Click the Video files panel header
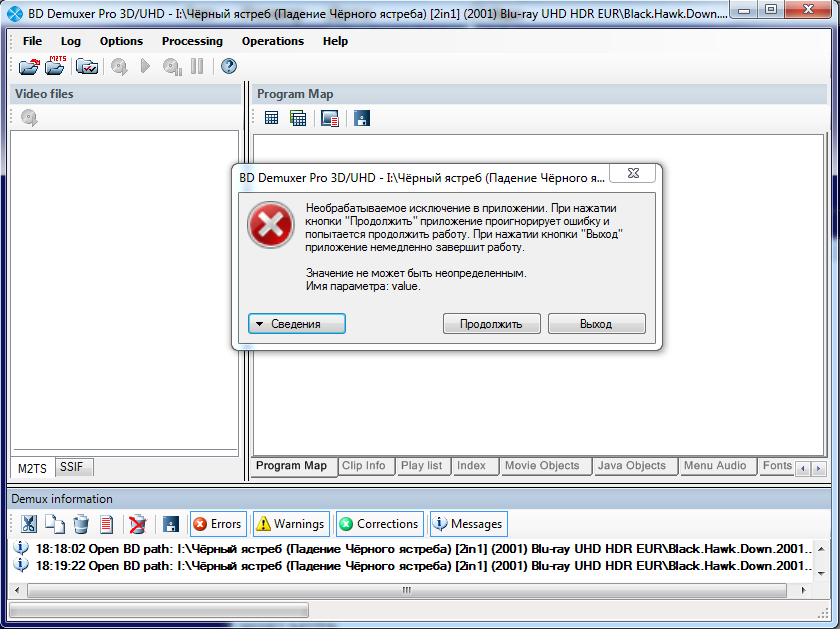This screenshot has width=840, height=629. (125, 94)
